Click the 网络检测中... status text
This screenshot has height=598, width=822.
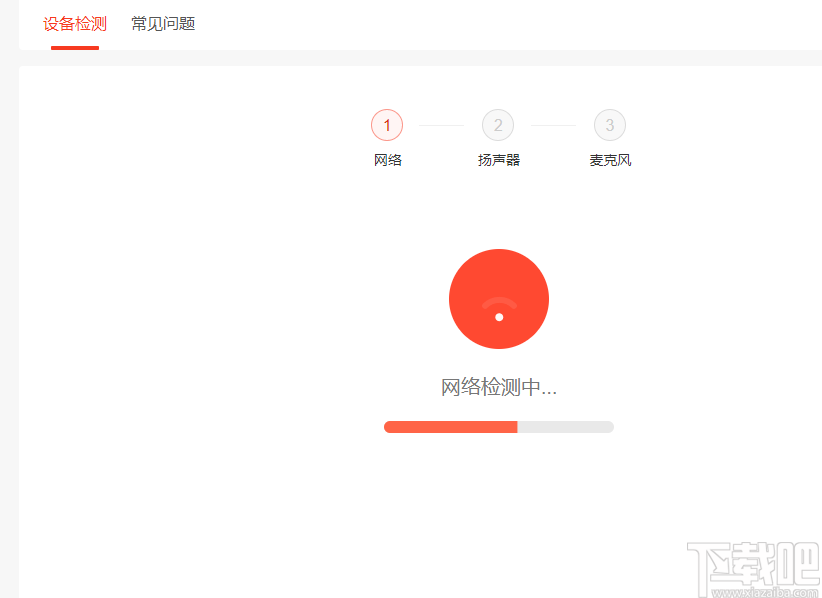point(498,386)
